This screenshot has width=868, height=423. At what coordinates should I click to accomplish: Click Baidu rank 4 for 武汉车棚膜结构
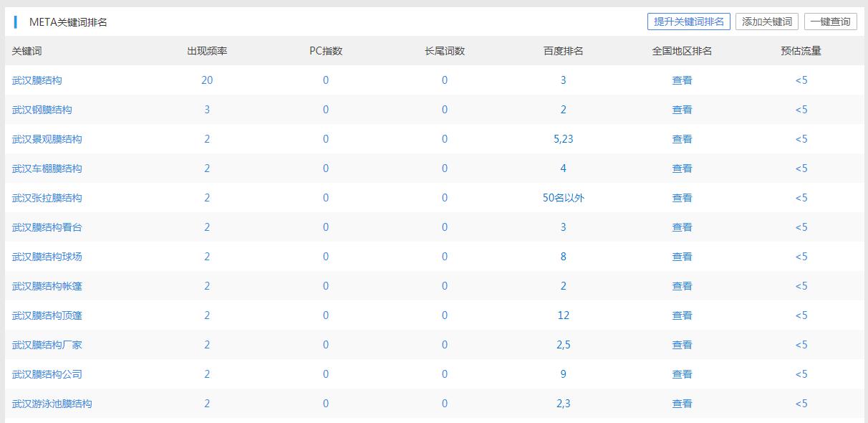[563, 168]
